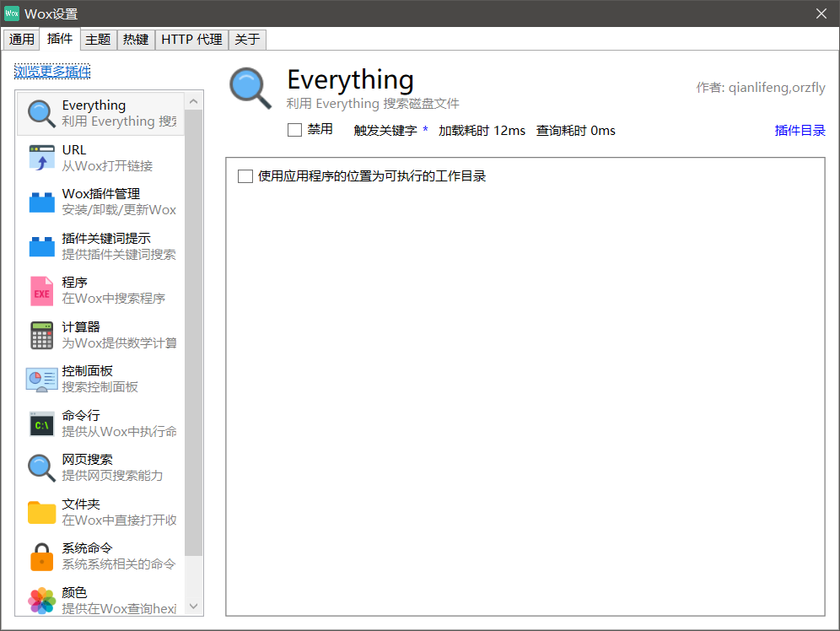This screenshot has width=840, height=631.
Task: Switch to the 插件 tab
Action: tap(60, 39)
